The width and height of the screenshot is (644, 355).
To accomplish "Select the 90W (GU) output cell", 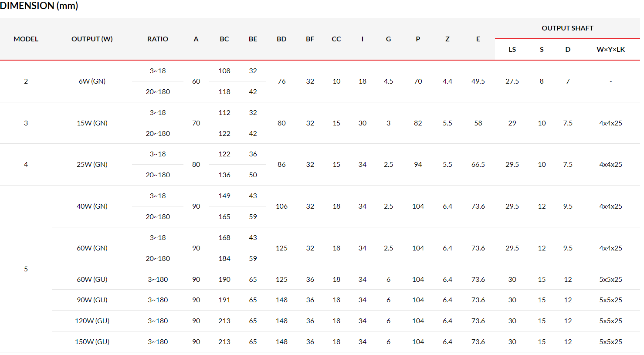I will pyautogui.click(x=92, y=300).
